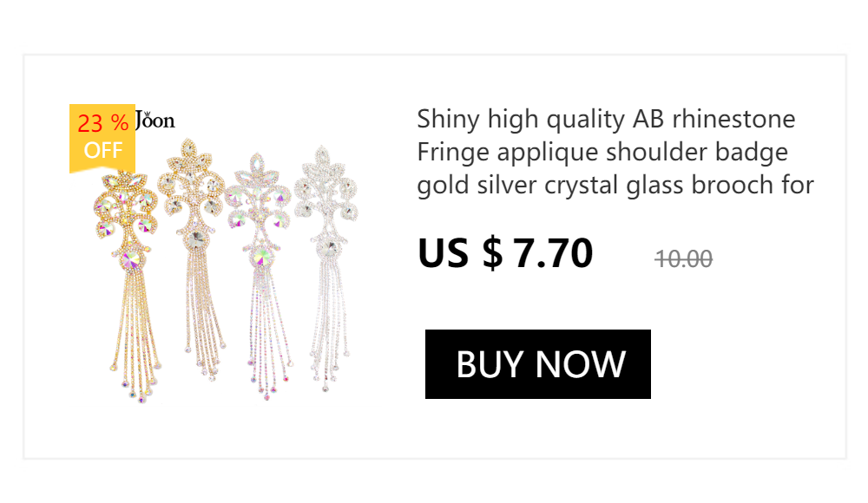The width and height of the screenshot is (868, 503).
Task: Click the white OFF label on badge
Action: (x=103, y=151)
